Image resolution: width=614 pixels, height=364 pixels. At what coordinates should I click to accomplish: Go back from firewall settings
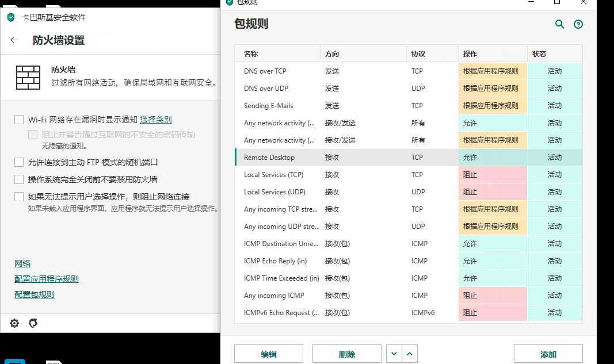tap(14, 40)
